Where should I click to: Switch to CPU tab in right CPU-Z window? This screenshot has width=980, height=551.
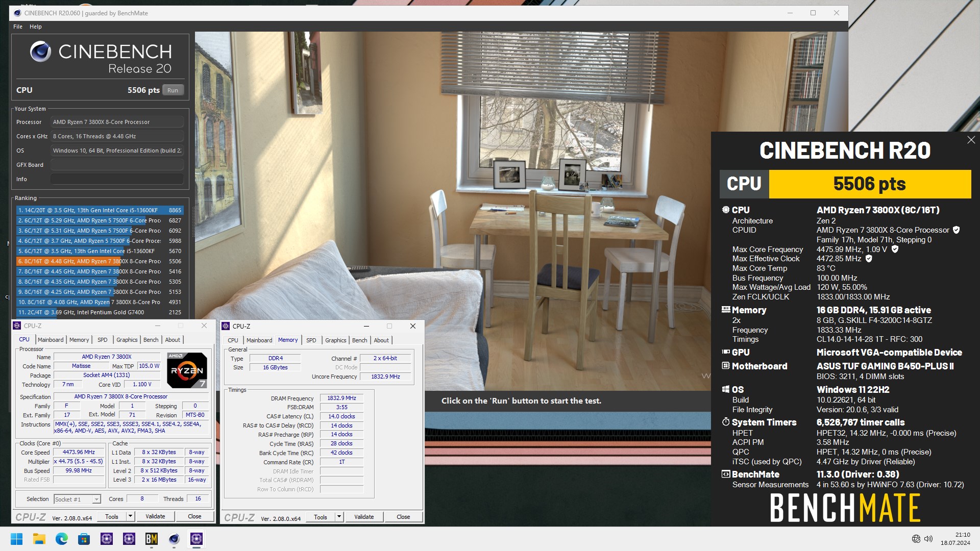pos(233,340)
